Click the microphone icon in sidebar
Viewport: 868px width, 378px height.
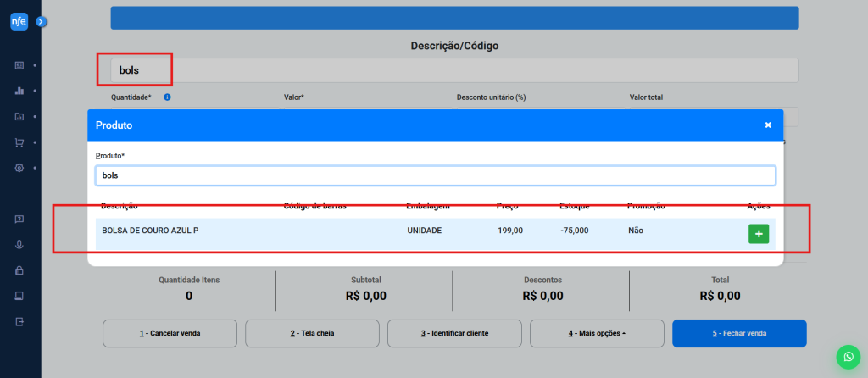click(19, 245)
